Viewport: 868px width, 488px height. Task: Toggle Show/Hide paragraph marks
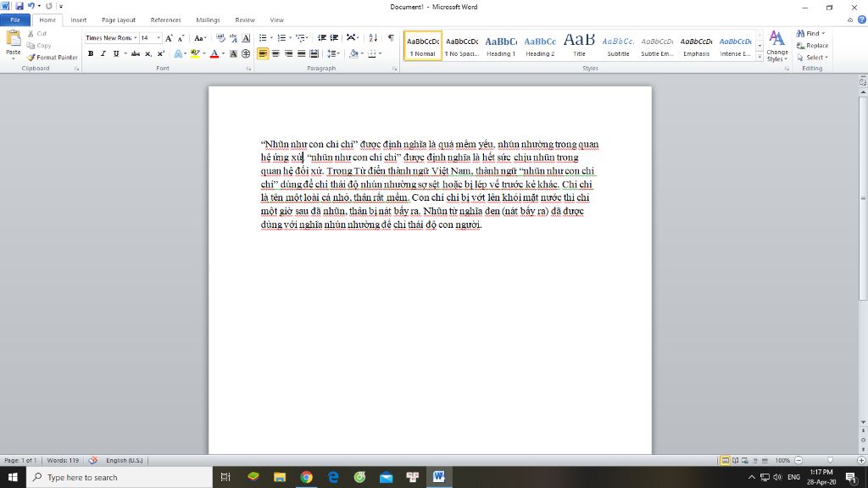tap(391, 38)
